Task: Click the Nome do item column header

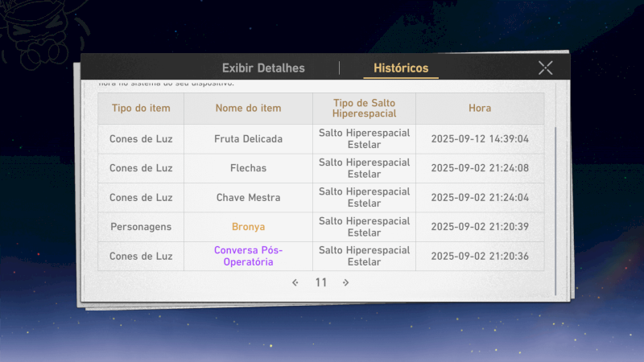Action: click(248, 108)
